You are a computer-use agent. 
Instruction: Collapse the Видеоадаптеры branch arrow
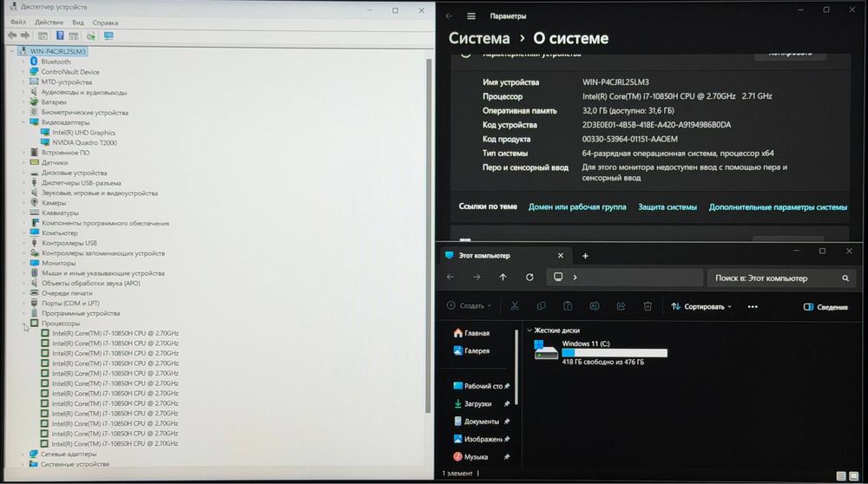coord(23,122)
